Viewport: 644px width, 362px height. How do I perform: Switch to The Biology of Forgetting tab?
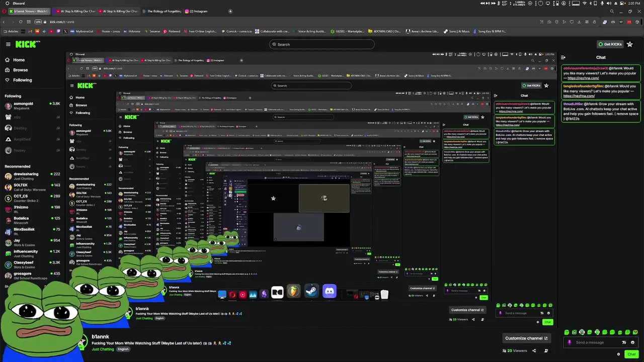pos(161,11)
